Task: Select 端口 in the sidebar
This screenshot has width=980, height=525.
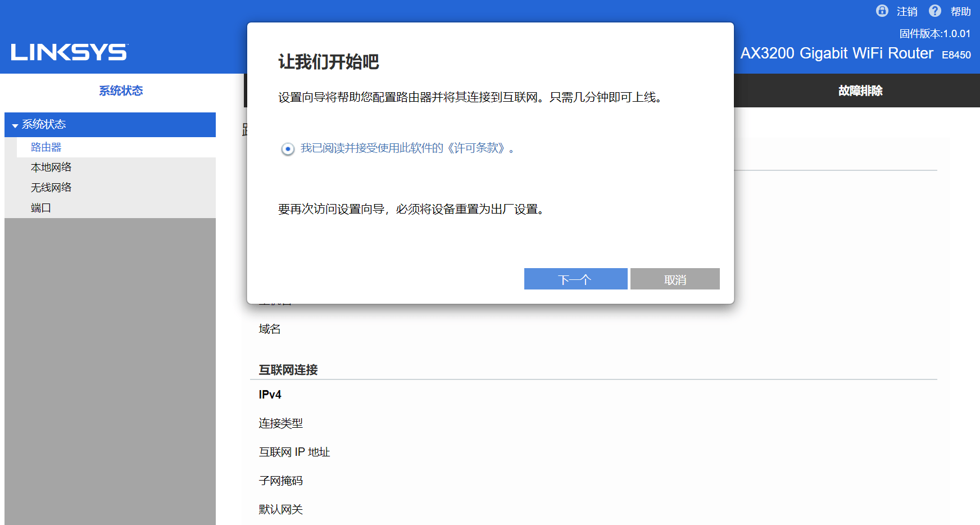Action: (x=41, y=208)
